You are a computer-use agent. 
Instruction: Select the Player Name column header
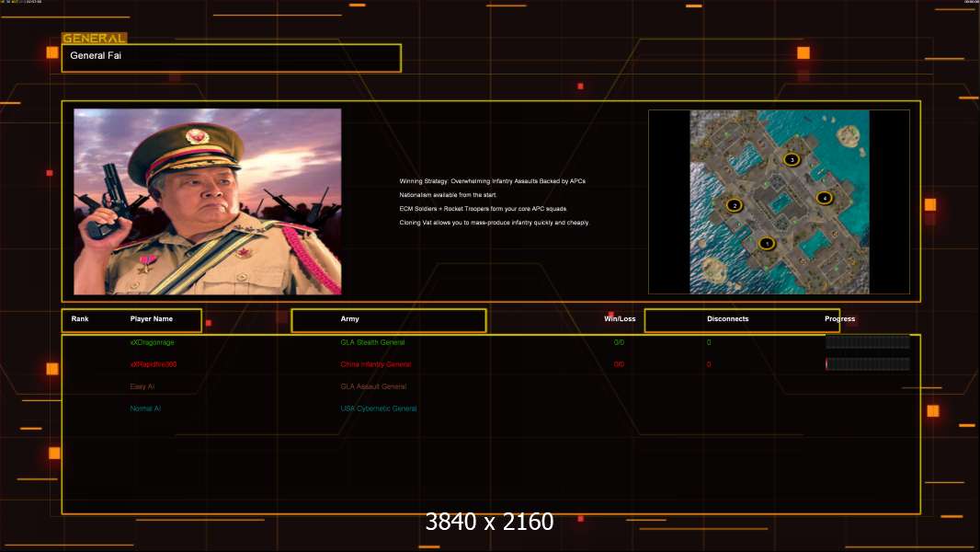pyautogui.click(x=152, y=319)
